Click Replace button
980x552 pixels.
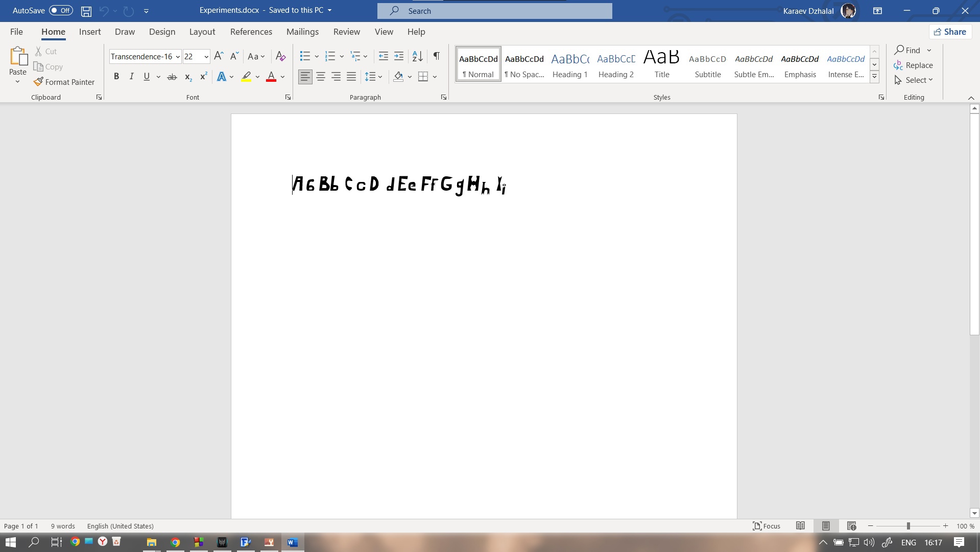click(914, 65)
